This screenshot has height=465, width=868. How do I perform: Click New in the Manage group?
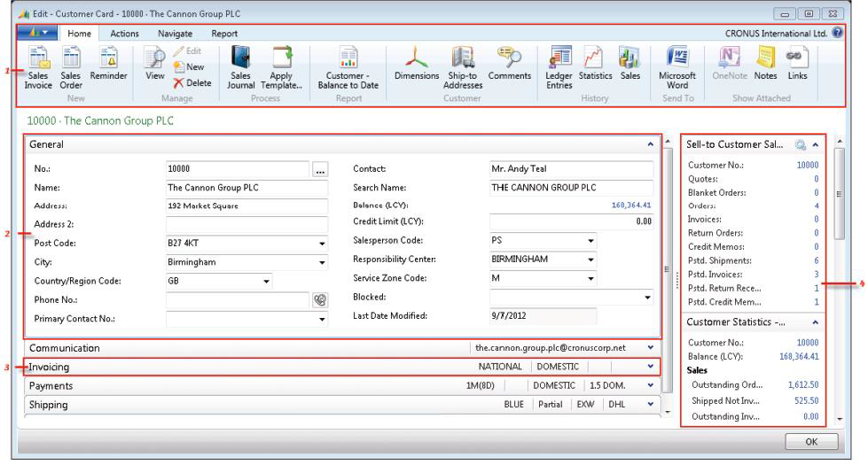190,67
